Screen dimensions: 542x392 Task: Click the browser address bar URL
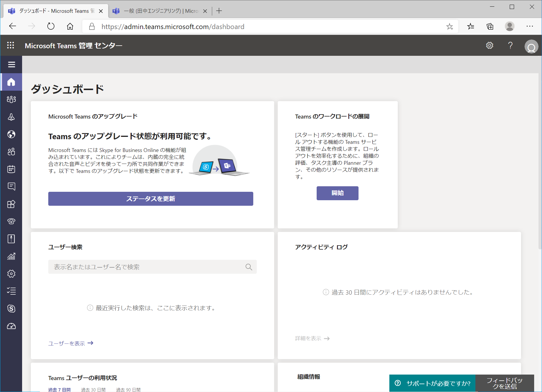(173, 27)
